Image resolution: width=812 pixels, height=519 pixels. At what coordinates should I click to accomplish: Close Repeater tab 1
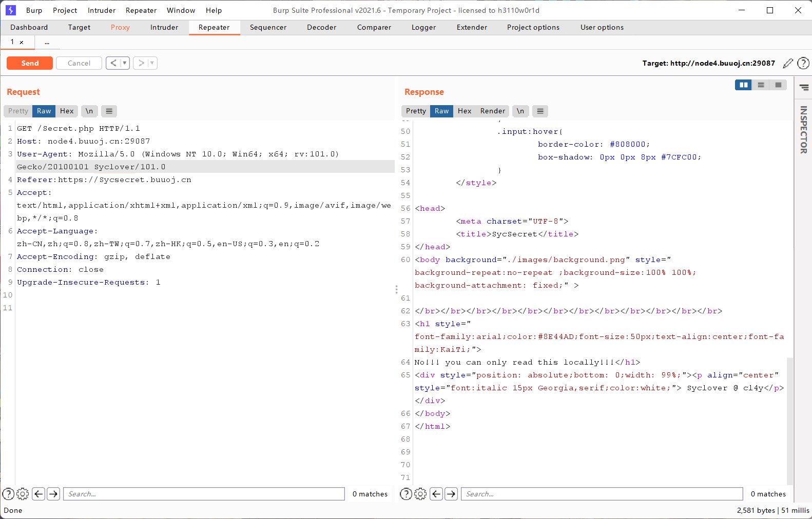click(x=22, y=43)
